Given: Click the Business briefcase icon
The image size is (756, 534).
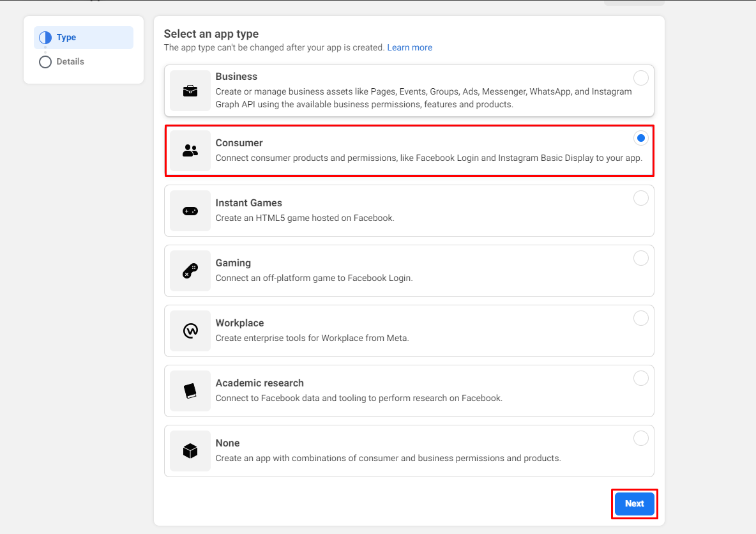Looking at the screenshot, I should [190, 91].
